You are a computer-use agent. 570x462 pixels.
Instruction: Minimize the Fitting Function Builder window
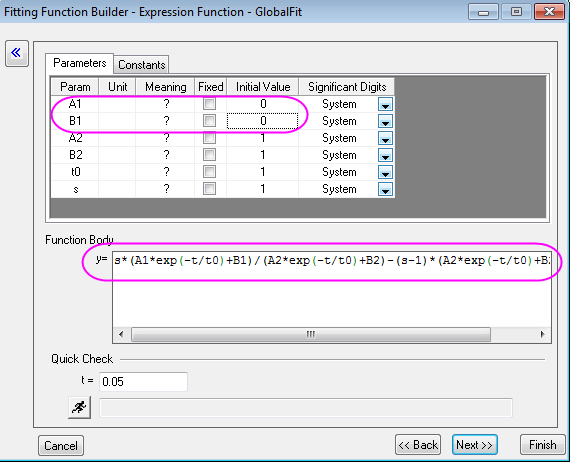[x=483, y=12]
